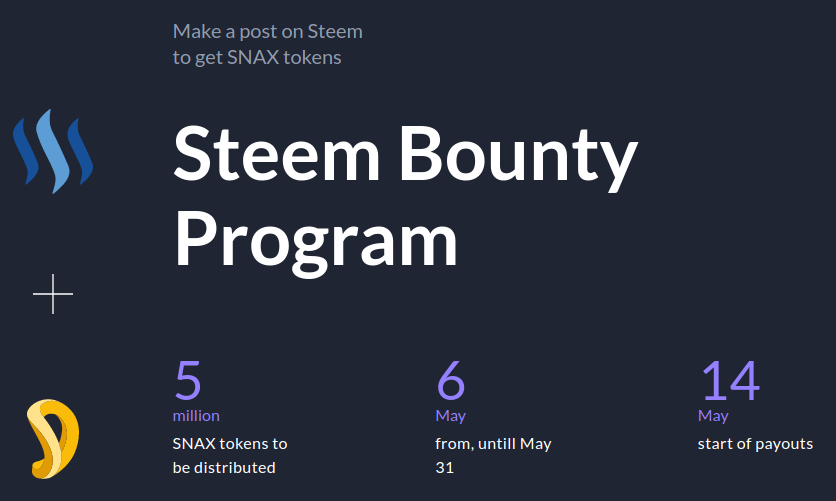Click the to get SNAX tokens line
The width and height of the screenshot is (836, 501).
(257, 58)
